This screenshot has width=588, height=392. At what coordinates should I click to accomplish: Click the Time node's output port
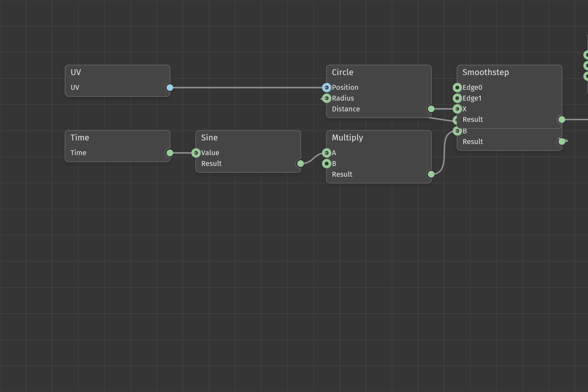(x=170, y=153)
